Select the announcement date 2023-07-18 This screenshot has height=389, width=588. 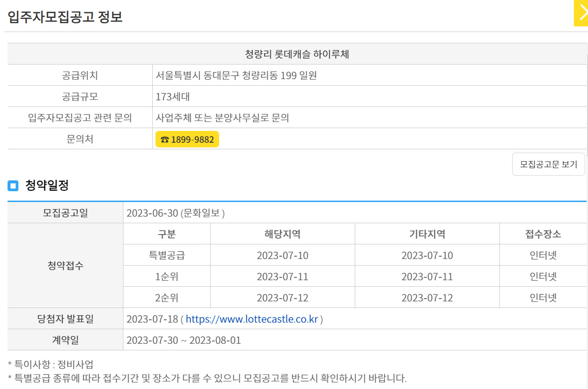pos(153,319)
